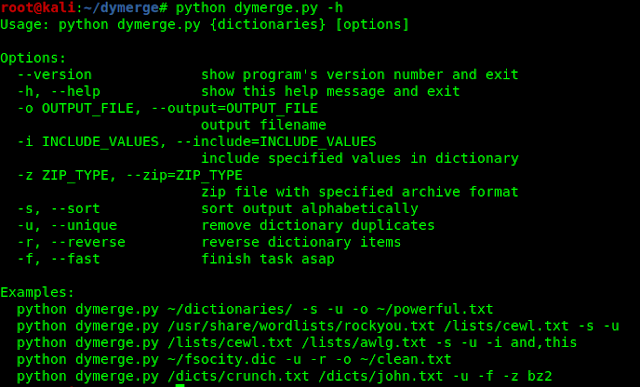Click 'show this help message and exit'

point(330,91)
